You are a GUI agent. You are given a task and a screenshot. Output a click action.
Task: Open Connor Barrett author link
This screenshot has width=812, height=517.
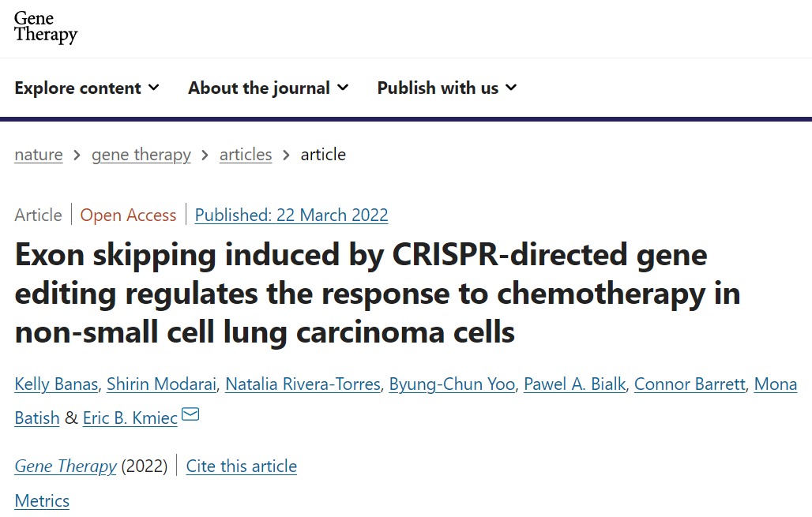click(690, 384)
